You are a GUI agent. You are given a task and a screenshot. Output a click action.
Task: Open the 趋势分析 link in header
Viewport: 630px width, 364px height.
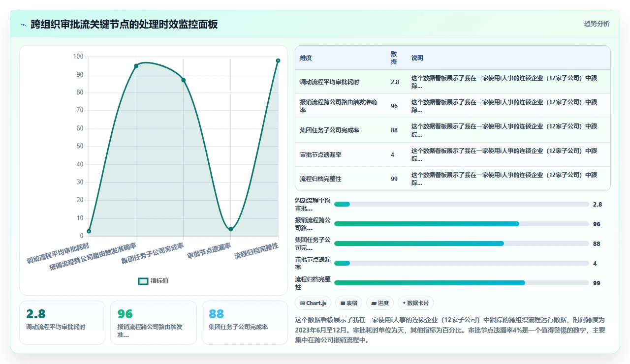pyautogui.click(x=597, y=24)
